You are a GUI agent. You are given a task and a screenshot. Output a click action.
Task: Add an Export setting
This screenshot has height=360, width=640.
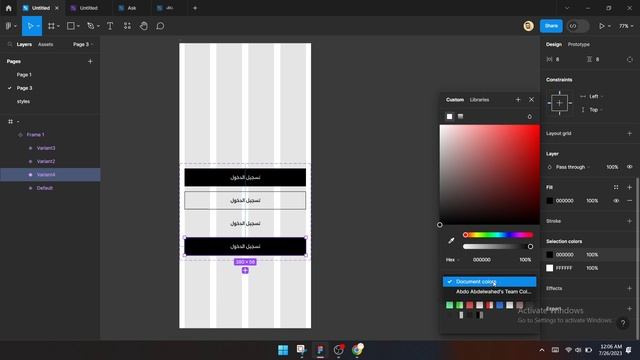[629, 309]
